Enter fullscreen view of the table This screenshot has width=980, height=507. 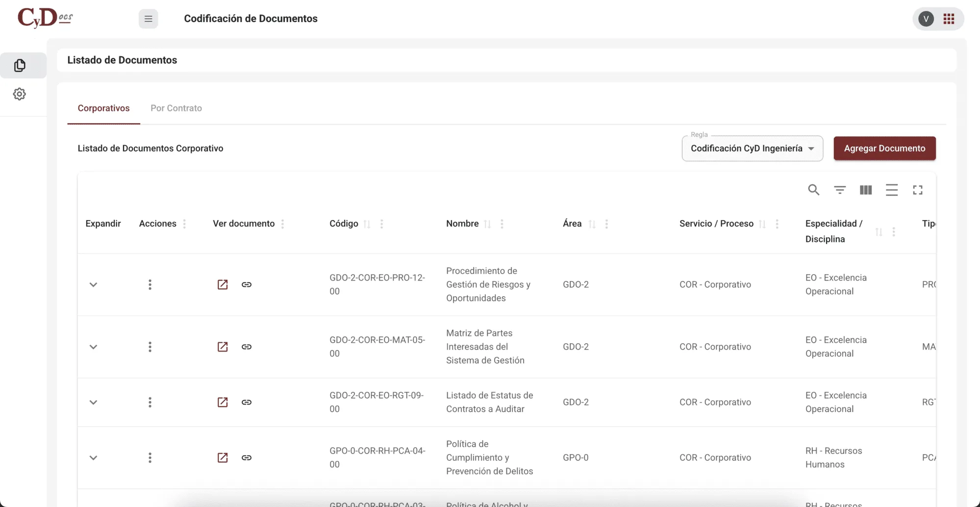(x=918, y=190)
